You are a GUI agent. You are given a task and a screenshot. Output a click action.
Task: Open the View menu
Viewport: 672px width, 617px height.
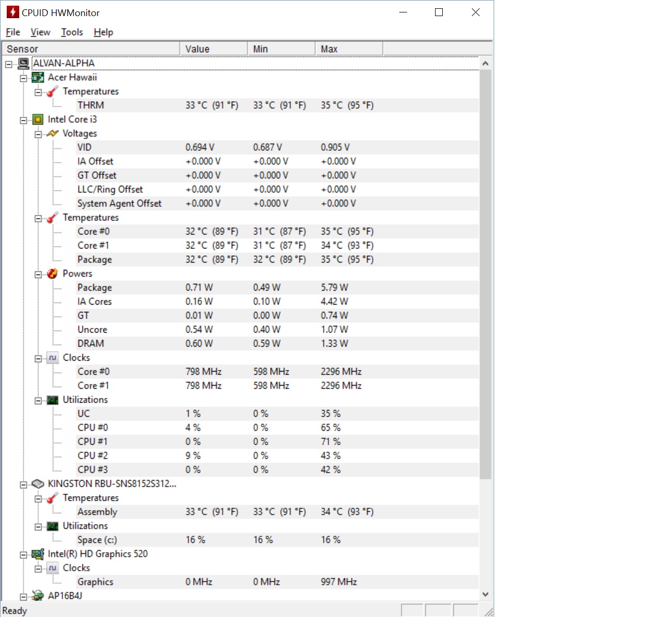40,32
